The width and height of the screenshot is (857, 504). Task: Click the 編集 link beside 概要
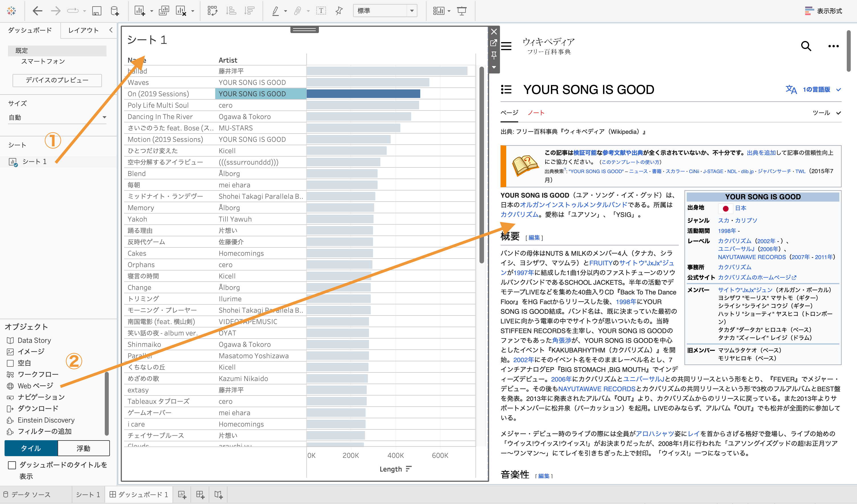click(534, 238)
